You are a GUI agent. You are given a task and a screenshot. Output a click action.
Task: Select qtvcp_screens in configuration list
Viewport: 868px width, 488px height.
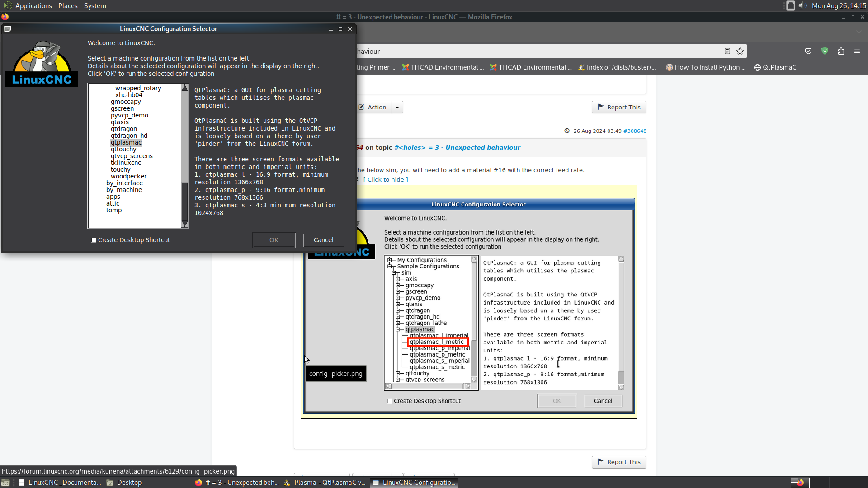(132, 156)
